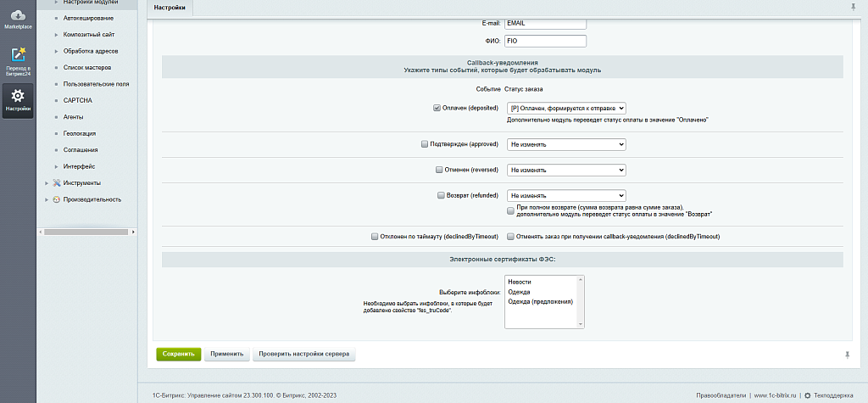Open the Marketplace section icon
The image size is (868, 403).
pyautogui.click(x=18, y=15)
